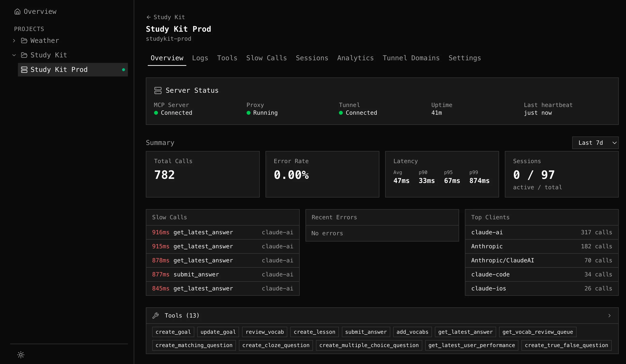626x364 pixels.
Task: Click the get_vocab_review_queue tool tag
Action: tap(538, 332)
